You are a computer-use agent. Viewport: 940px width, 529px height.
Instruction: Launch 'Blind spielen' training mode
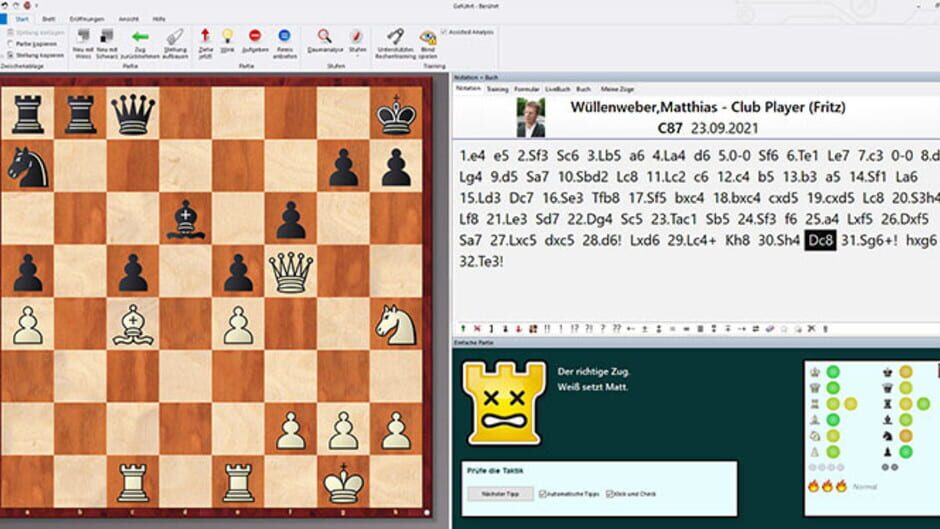tap(428, 39)
